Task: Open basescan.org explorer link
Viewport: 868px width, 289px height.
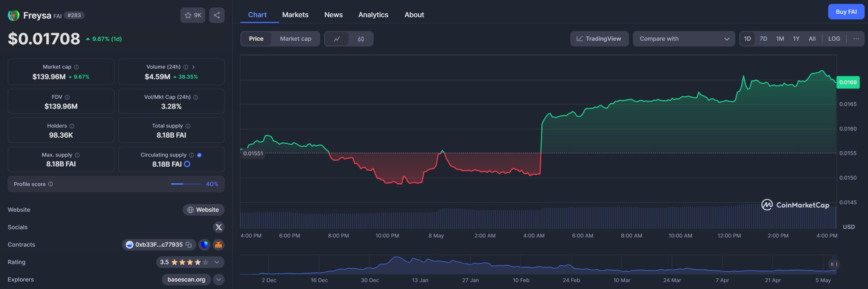Action: click(x=186, y=280)
